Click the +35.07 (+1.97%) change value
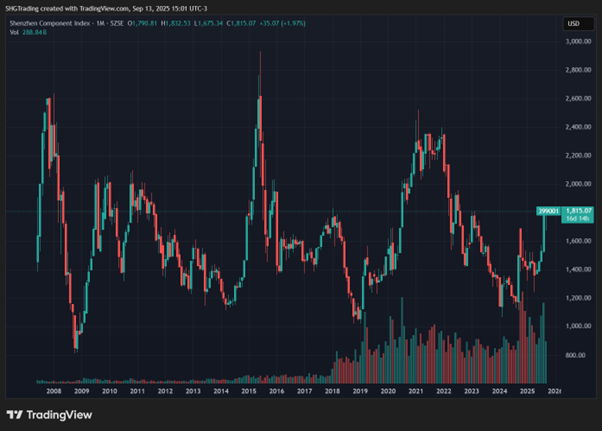This screenshot has height=431, width=602. 283,23
